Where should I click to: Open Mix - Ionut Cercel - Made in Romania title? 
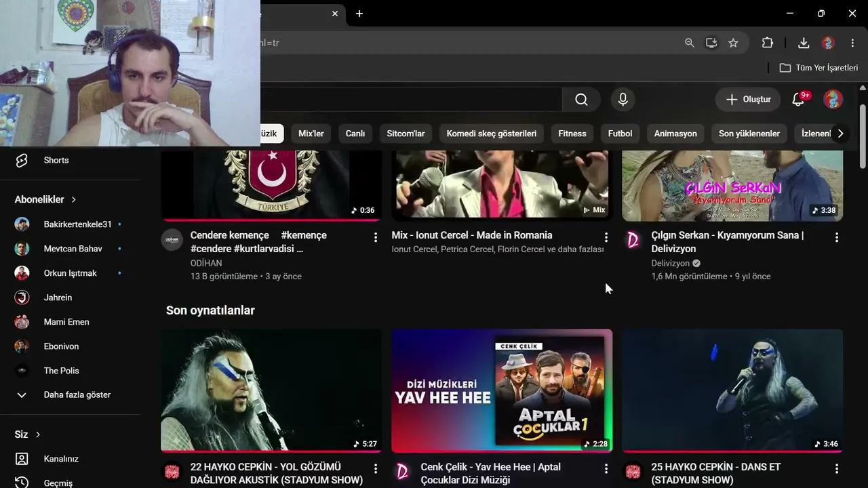472,235
